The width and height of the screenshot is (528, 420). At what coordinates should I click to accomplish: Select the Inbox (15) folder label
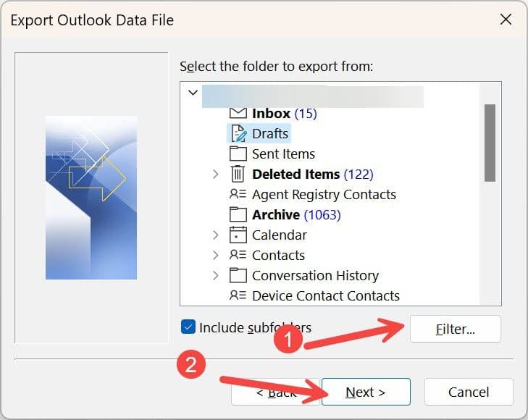tap(285, 114)
